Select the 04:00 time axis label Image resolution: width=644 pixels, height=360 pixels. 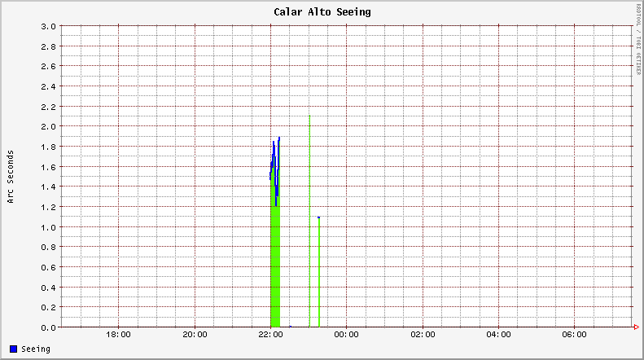point(498,335)
